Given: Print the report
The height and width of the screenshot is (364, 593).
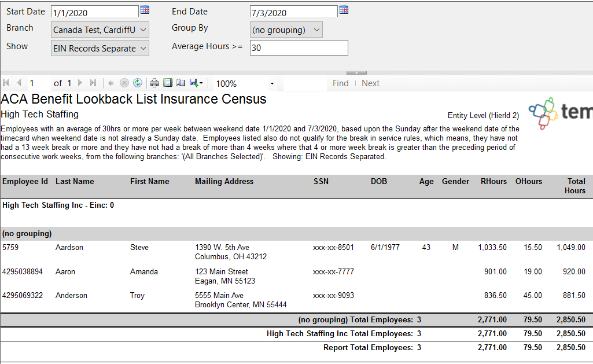Looking at the screenshot, I should coord(154,83).
